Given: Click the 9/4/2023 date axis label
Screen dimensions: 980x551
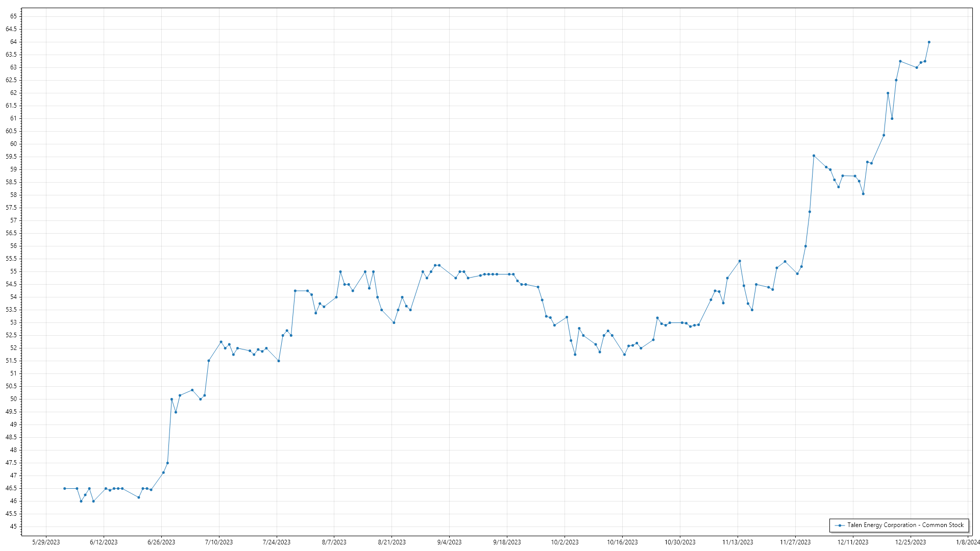Looking at the screenshot, I should tap(449, 542).
